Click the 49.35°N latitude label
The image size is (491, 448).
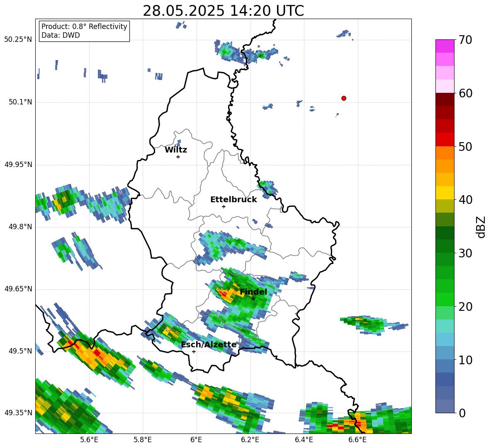(x=18, y=413)
